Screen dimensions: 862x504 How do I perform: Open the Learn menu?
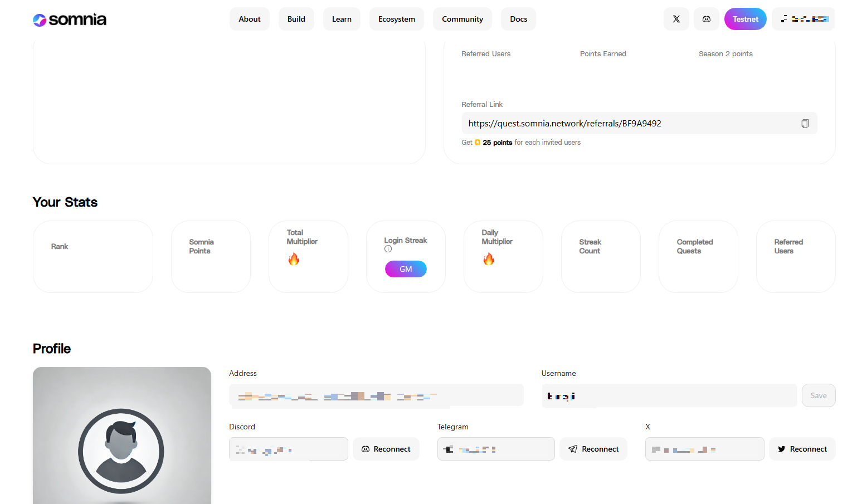click(x=342, y=19)
